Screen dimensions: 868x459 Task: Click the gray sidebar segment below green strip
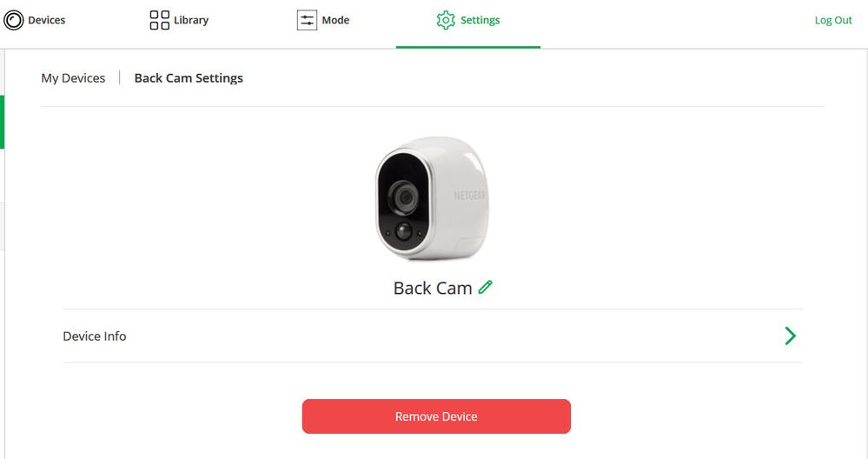click(3, 226)
